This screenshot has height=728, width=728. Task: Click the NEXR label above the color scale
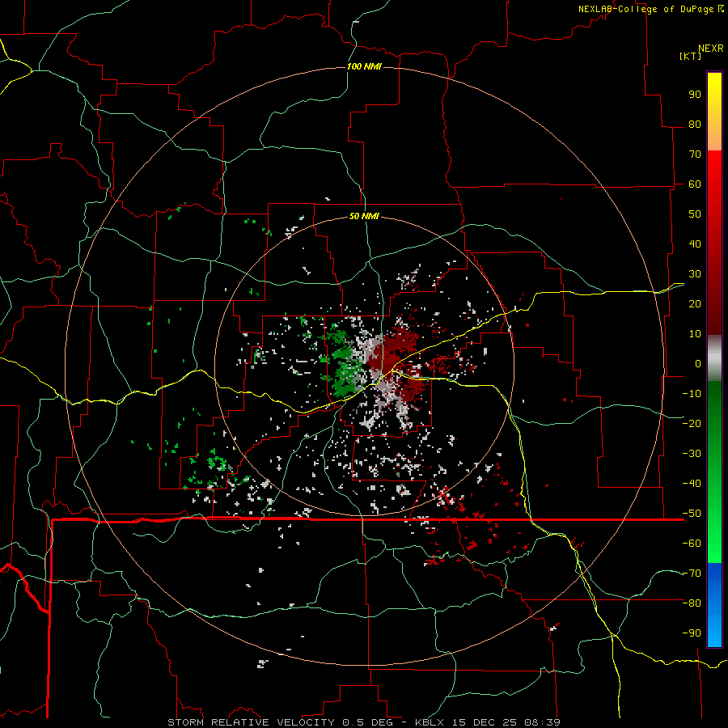click(711, 49)
